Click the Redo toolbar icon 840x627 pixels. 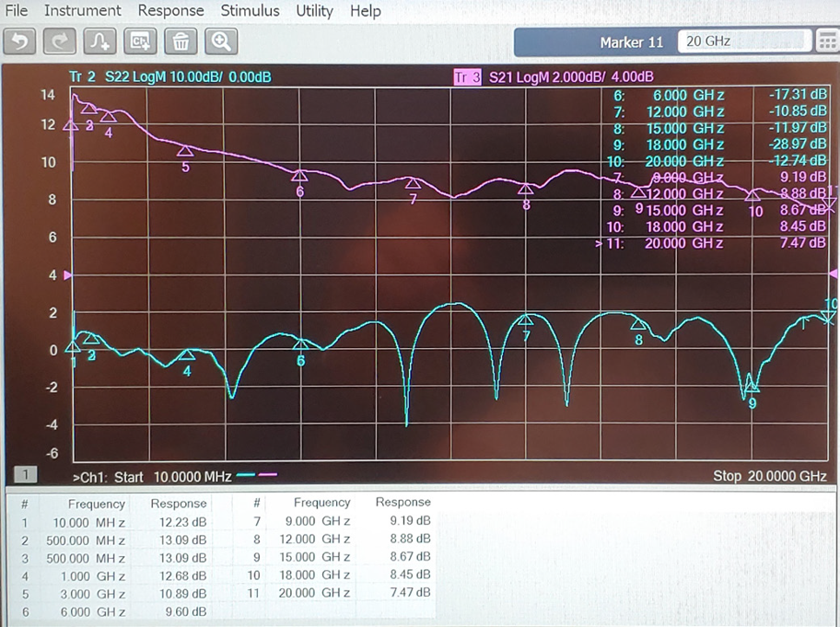[x=60, y=41]
